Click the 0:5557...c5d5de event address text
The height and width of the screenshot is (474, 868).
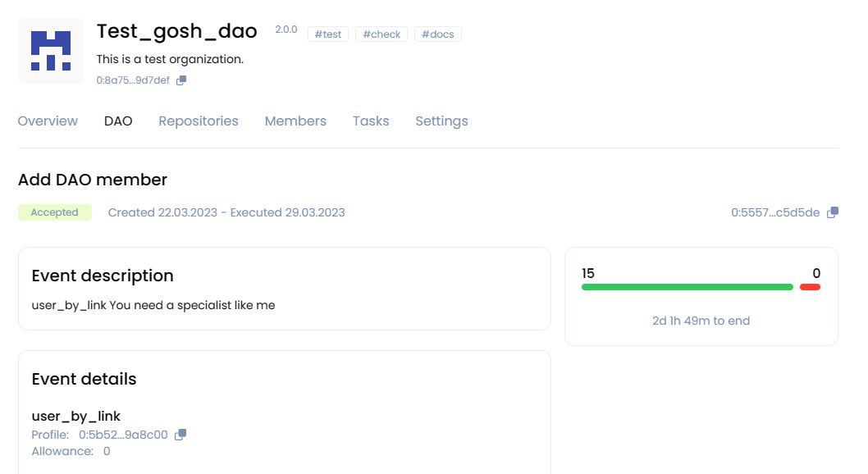(x=775, y=212)
